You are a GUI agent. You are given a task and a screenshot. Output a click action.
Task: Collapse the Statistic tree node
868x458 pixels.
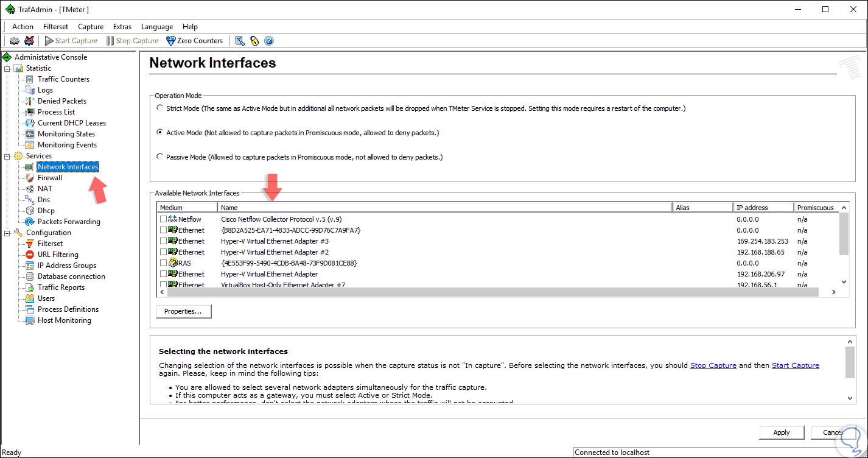[x=7, y=68]
